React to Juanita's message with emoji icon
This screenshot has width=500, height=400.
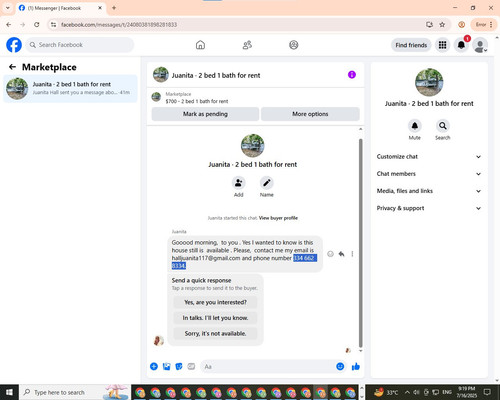(330, 254)
